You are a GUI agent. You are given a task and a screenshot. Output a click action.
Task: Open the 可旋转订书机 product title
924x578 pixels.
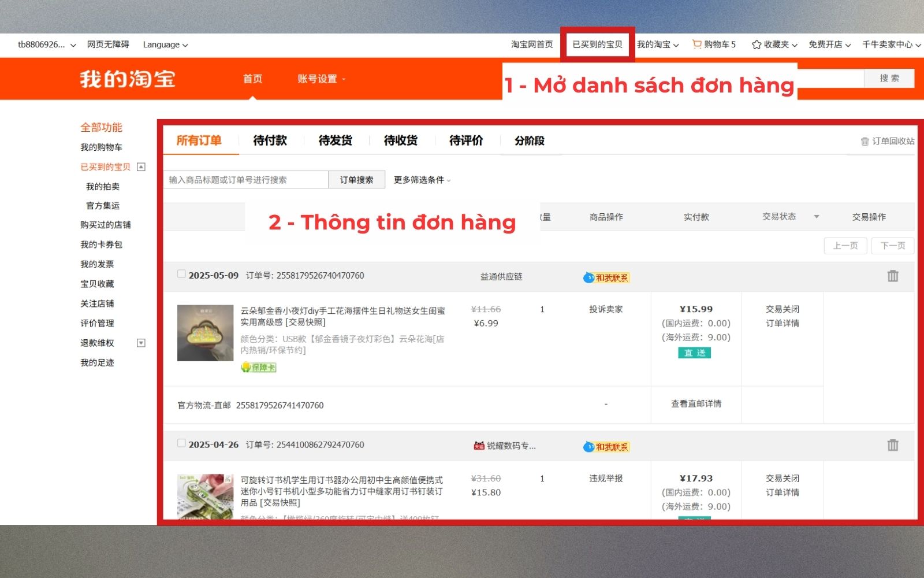click(x=341, y=491)
